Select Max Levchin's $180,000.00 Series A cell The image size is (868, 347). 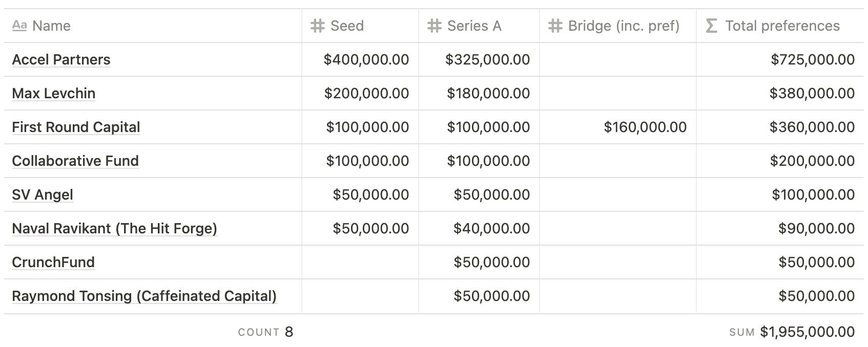(x=488, y=94)
